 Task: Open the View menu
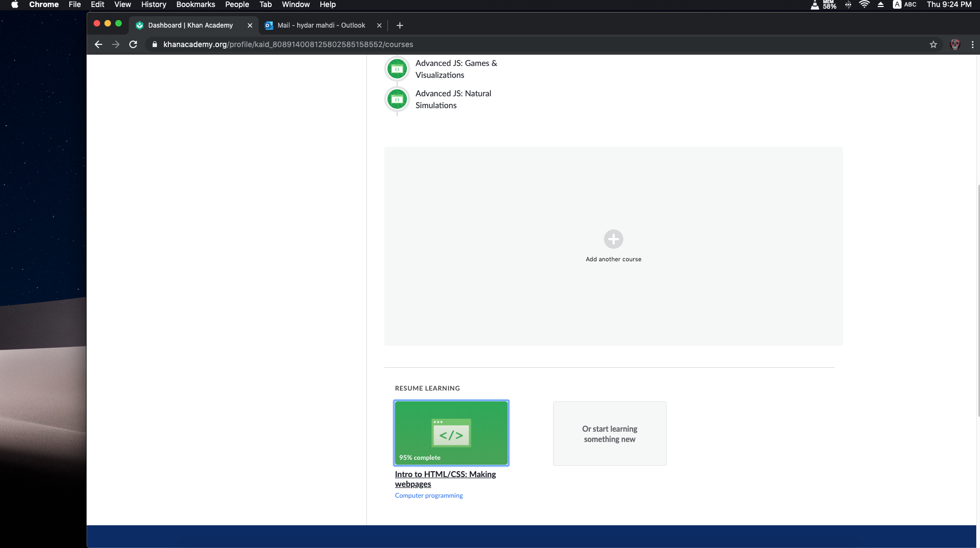point(123,4)
